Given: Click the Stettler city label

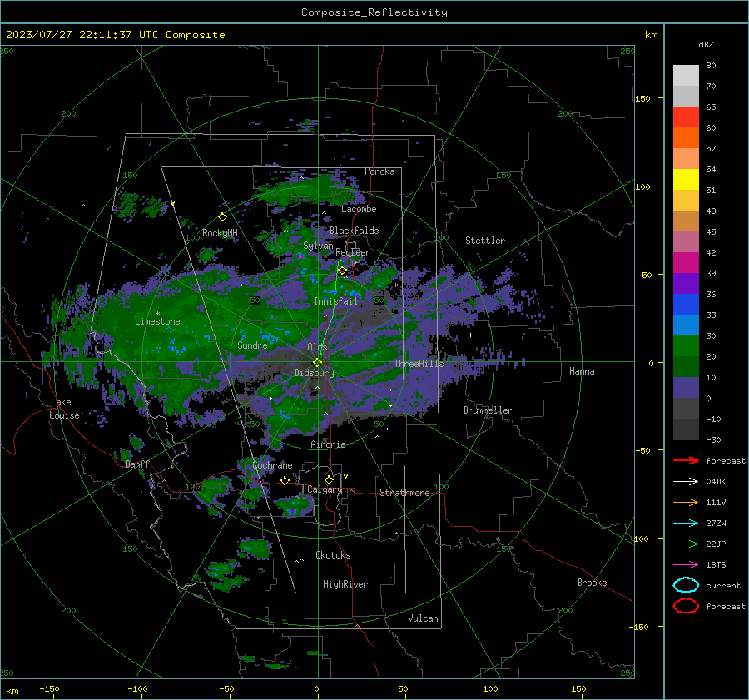Looking at the screenshot, I should pos(485,241).
